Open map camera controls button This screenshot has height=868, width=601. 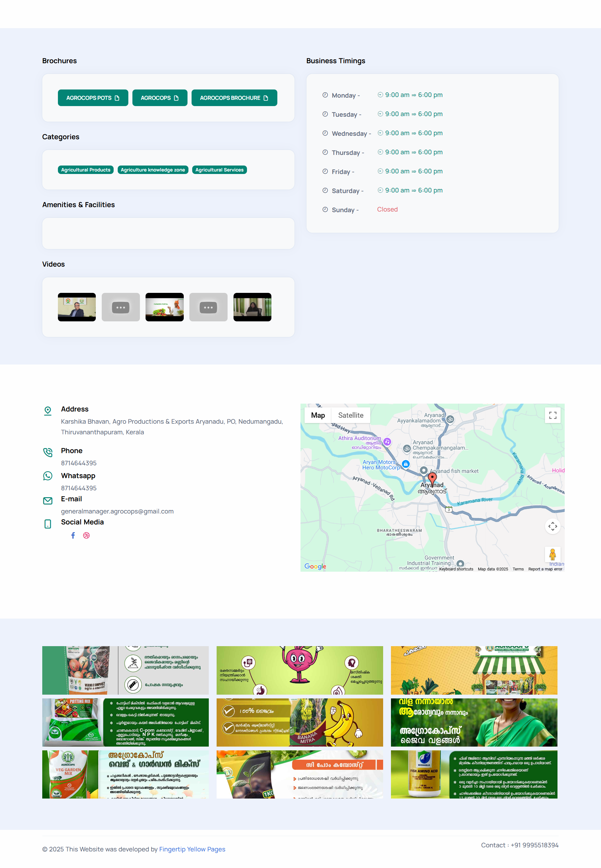(552, 526)
